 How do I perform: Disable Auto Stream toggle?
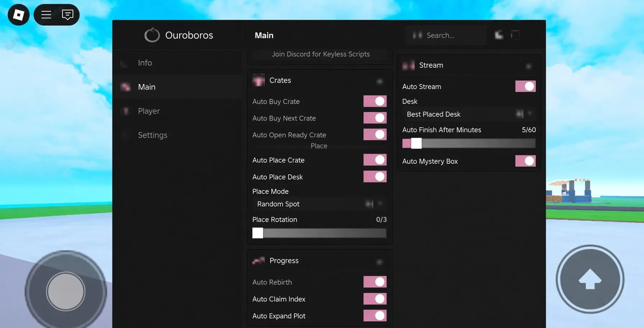click(525, 86)
